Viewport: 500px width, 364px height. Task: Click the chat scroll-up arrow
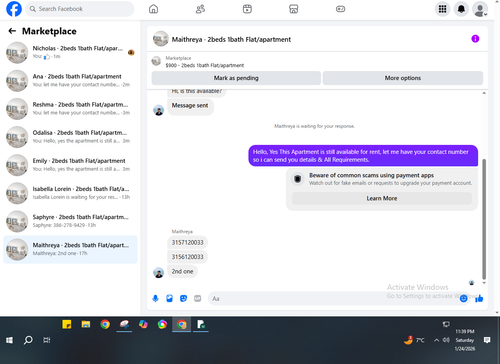tap(484, 93)
